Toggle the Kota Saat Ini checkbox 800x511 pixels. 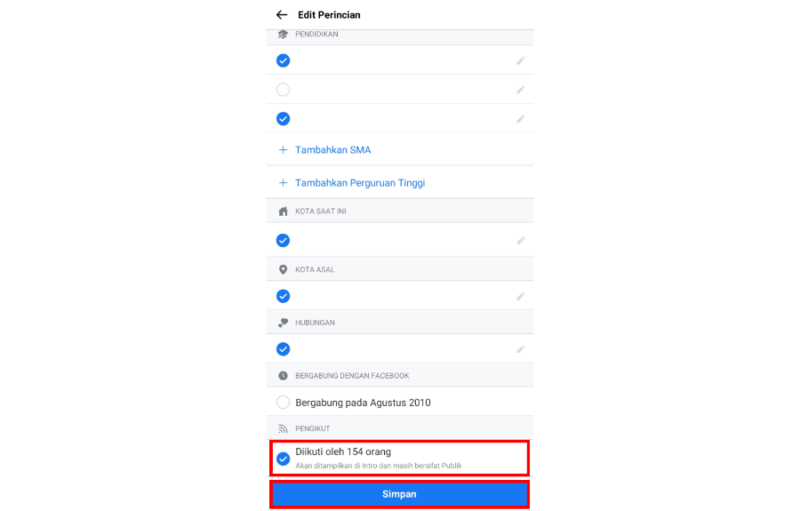tap(283, 240)
